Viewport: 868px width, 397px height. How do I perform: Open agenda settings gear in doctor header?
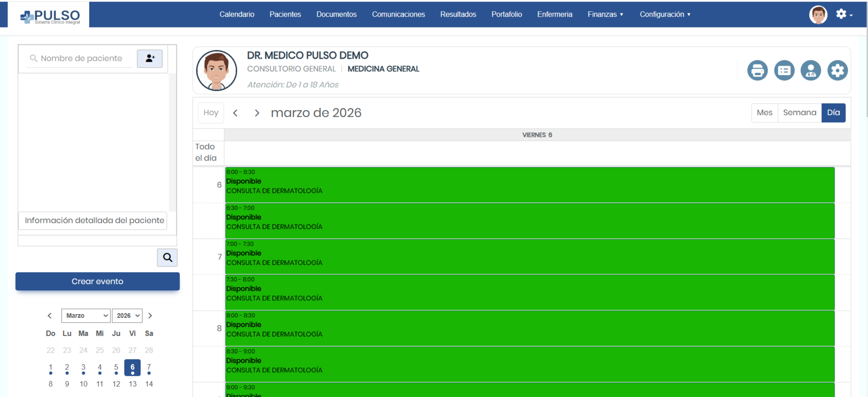pos(837,70)
